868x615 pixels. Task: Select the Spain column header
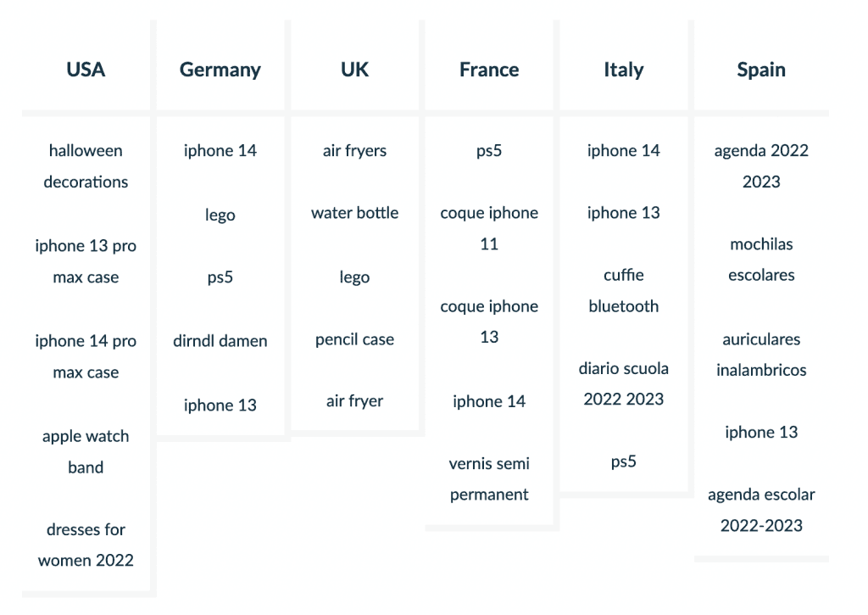click(761, 70)
